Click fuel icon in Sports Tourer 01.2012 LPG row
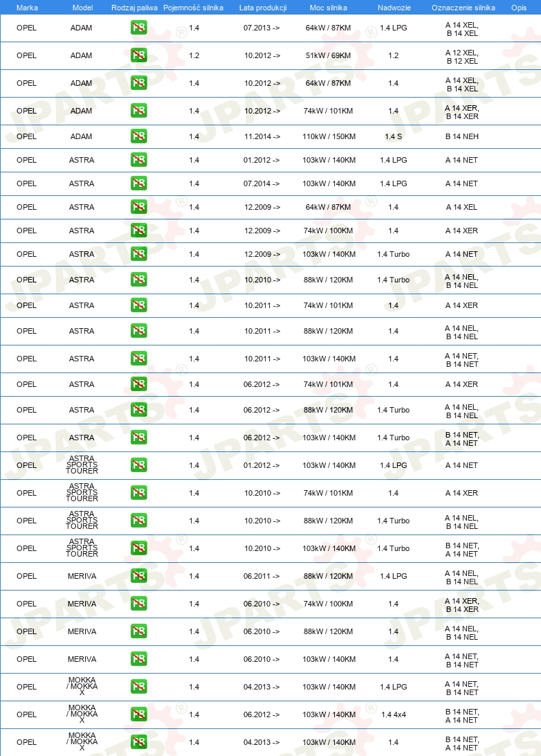Screen dimensions: 541x756 tap(139, 465)
